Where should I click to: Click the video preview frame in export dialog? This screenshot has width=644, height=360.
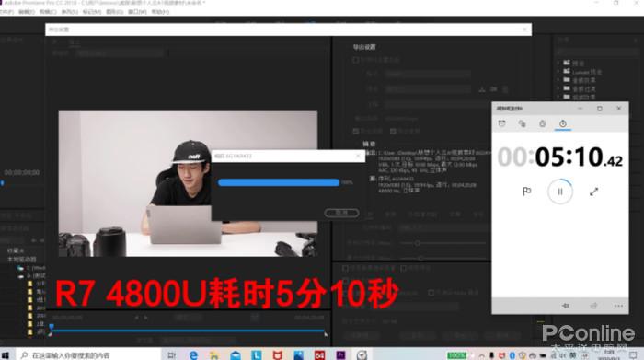[x=188, y=184]
